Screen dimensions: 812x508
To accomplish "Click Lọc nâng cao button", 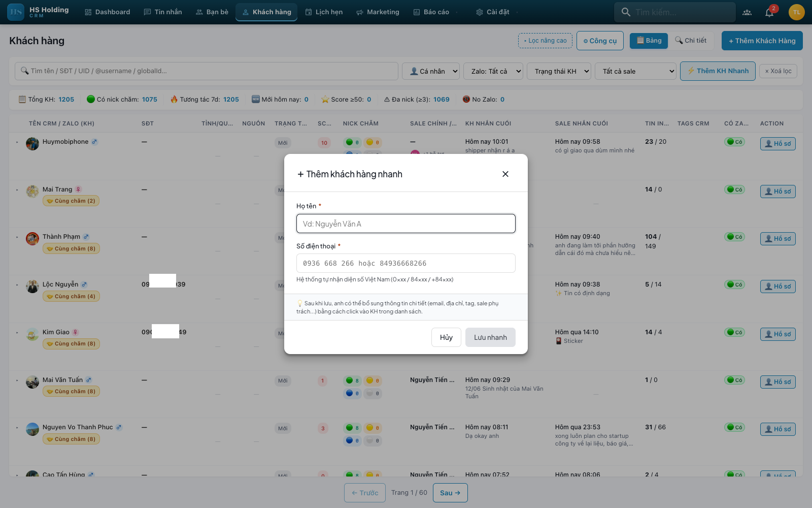I will [545, 41].
